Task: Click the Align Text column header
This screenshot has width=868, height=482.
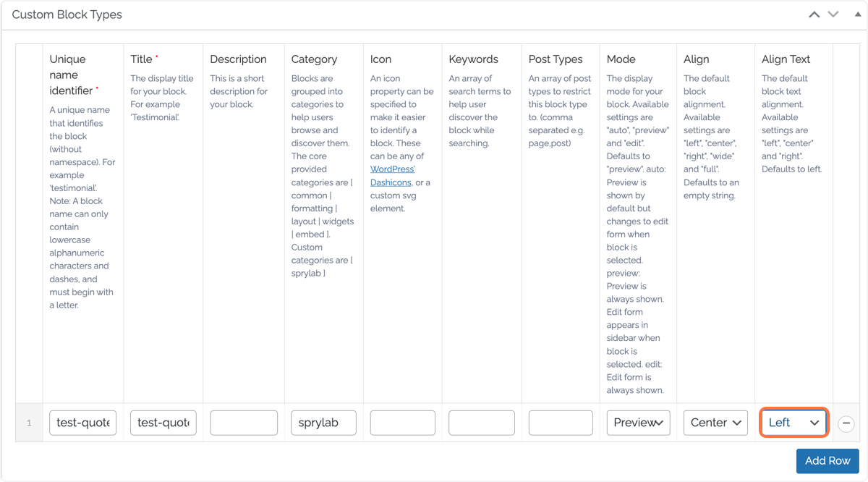Action: (x=786, y=59)
